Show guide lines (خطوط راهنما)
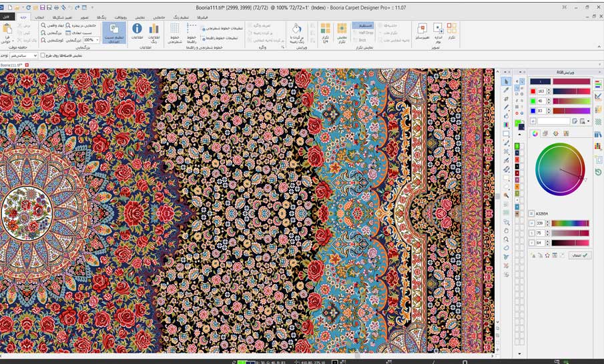 (x=192, y=32)
